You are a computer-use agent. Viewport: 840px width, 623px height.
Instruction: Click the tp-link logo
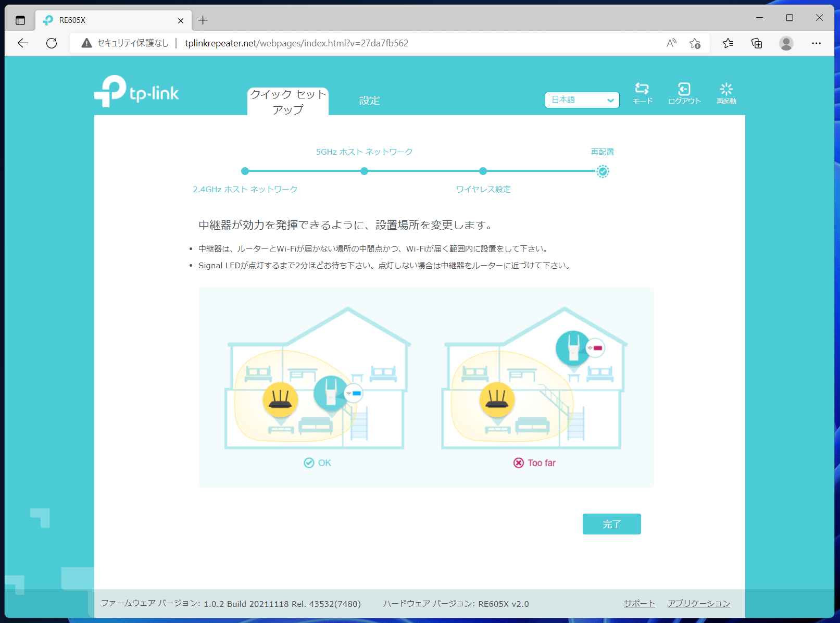coord(136,92)
